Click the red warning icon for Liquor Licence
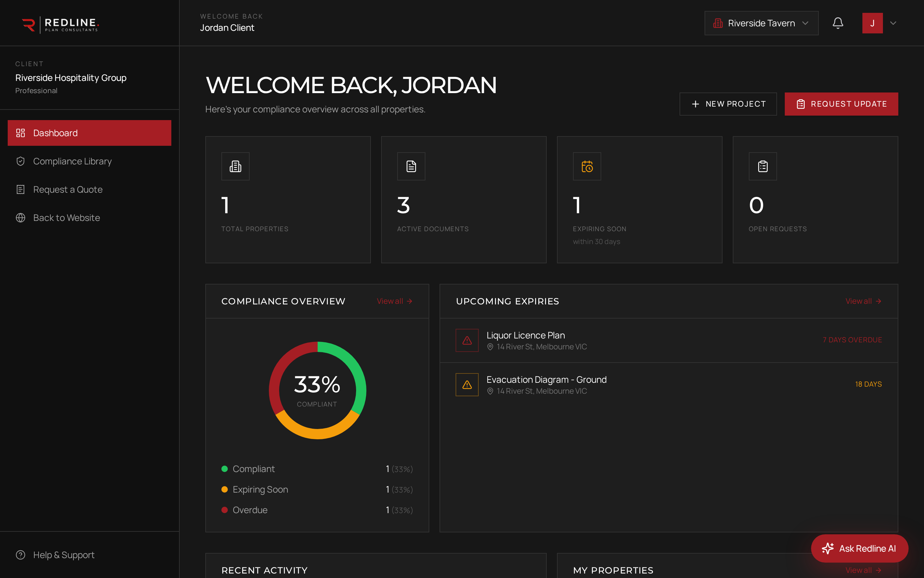Screen dimensions: 924x578 click(x=467, y=340)
